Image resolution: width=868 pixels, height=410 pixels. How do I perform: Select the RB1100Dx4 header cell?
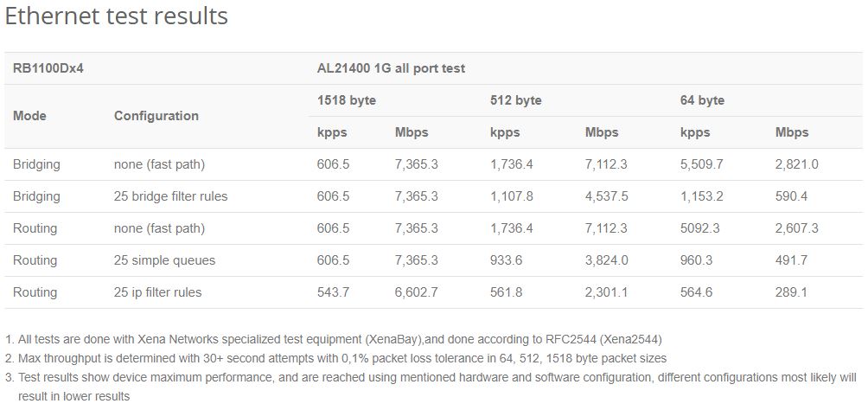48,68
